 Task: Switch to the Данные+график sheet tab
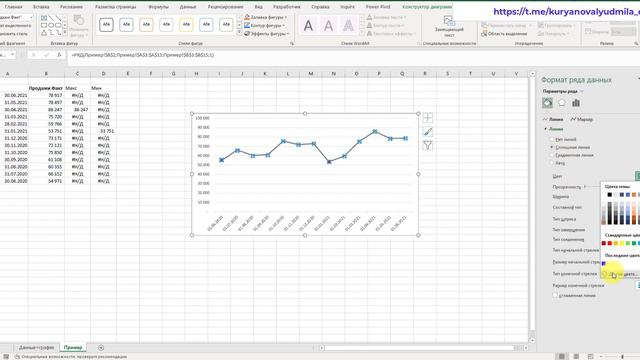[x=36, y=348]
